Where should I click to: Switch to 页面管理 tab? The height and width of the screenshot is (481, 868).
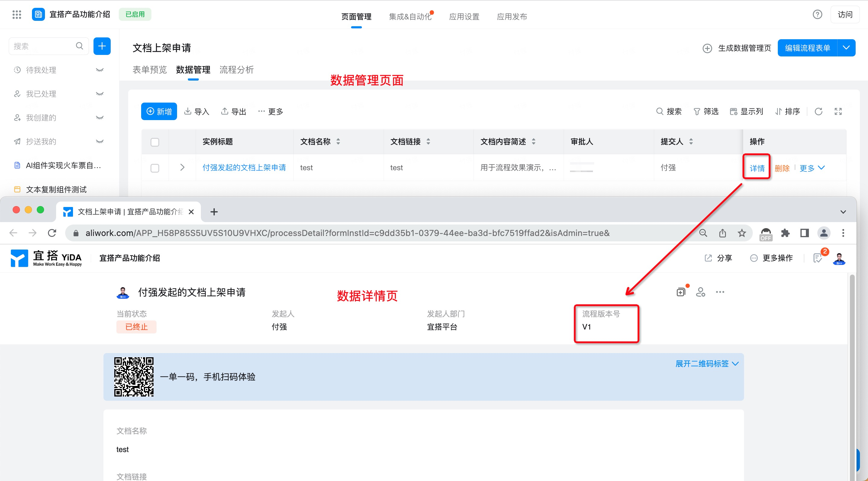click(356, 17)
